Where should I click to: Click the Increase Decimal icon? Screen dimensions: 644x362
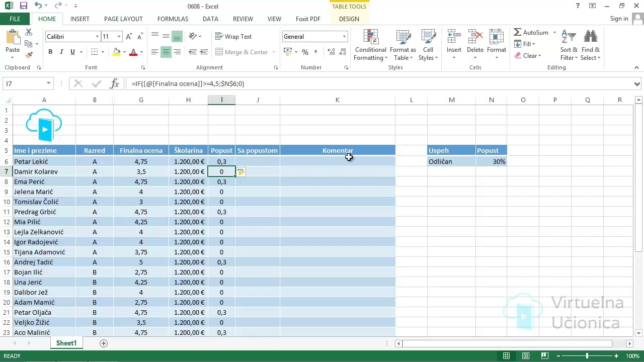point(331,52)
